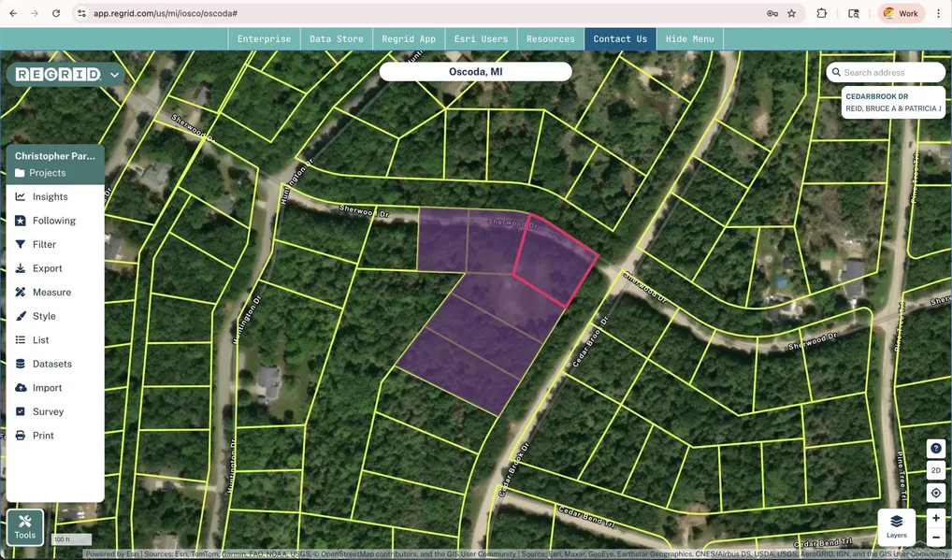Expand the Regrid logo dropdown
The width and height of the screenshot is (952, 560).
tap(115, 75)
